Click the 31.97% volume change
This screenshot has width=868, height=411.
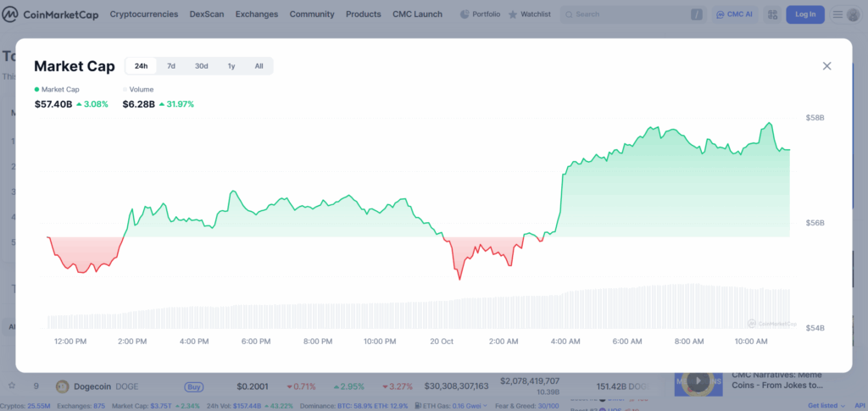pyautogui.click(x=176, y=104)
